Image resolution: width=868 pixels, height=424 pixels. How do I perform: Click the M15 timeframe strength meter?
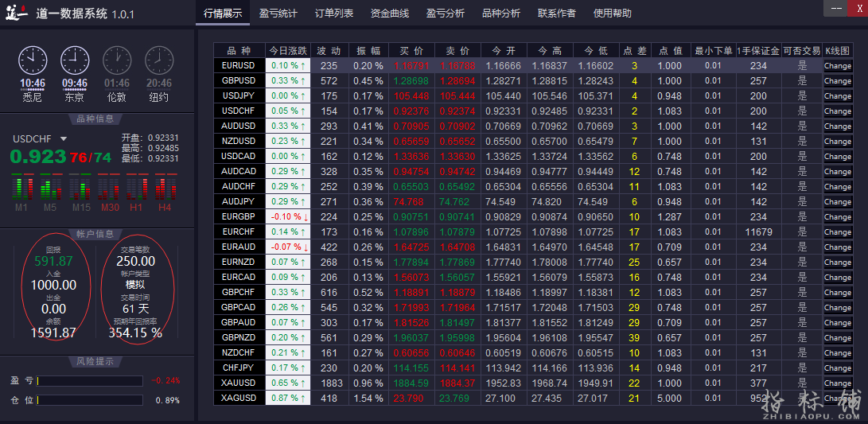coord(80,188)
